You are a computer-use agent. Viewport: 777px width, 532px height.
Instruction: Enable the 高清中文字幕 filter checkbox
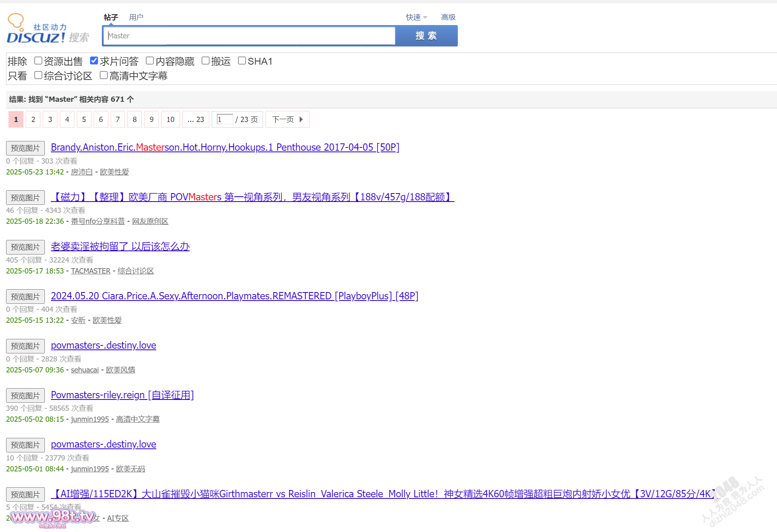click(103, 75)
